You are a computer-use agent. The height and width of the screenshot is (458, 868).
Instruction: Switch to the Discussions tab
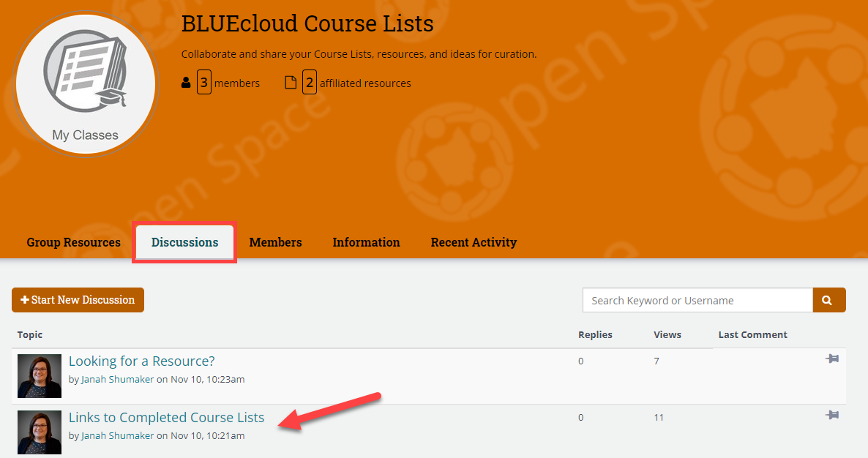(x=185, y=242)
